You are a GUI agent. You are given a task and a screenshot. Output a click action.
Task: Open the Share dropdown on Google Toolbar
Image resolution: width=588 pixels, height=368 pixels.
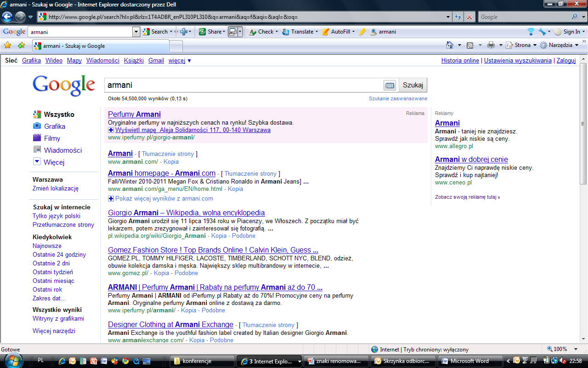pyautogui.click(x=224, y=32)
